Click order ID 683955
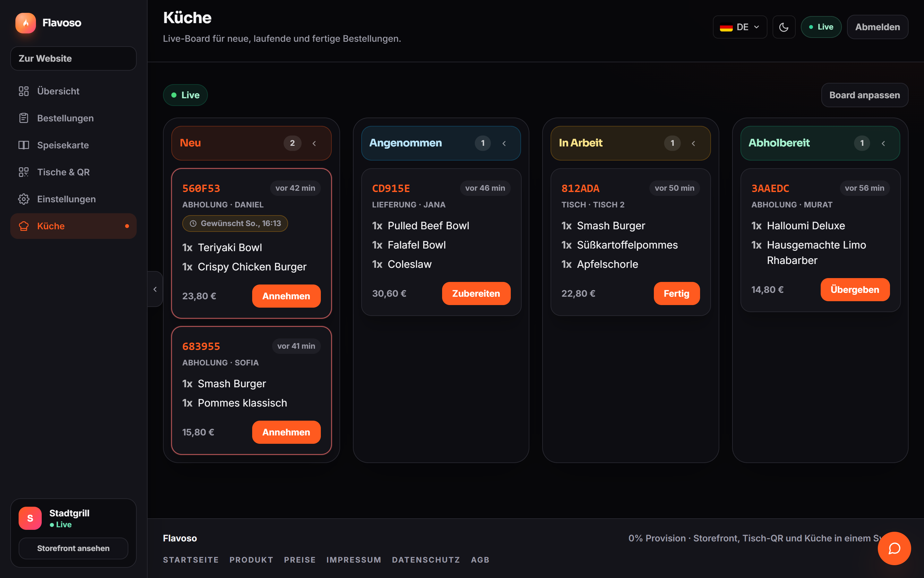The height and width of the screenshot is (578, 924). [x=201, y=346]
